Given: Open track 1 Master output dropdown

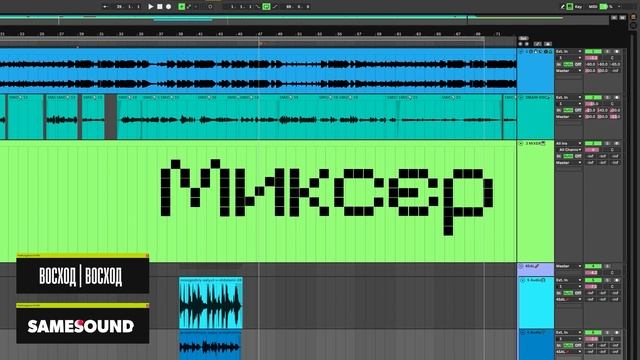Looking at the screenshot, I should click(569, 71).
